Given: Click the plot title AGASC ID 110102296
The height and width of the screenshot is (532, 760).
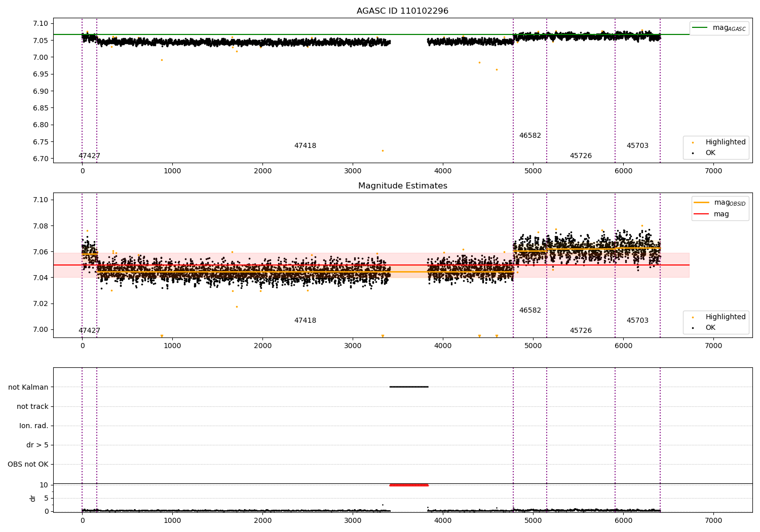Looking at the screenshot, I should pos(402,11).
